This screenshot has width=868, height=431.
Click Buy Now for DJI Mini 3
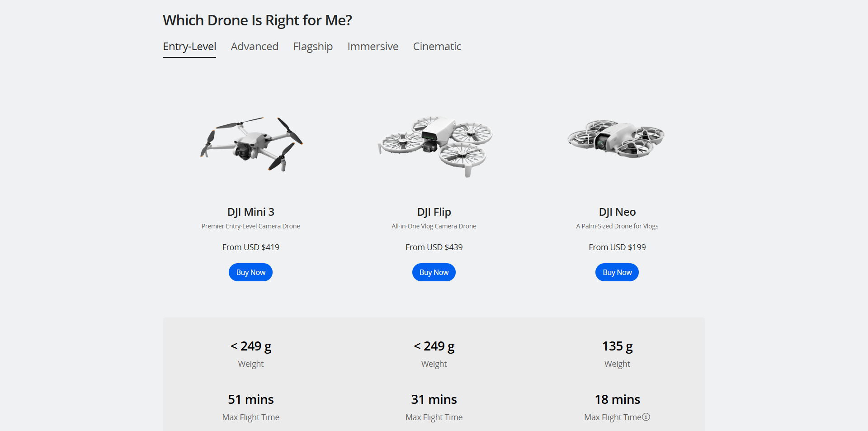click(x=250, y=272)
